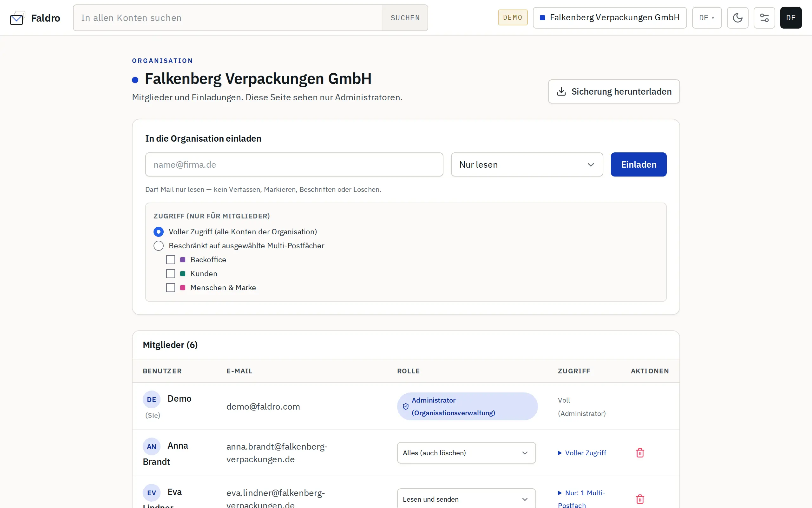Click Sicherung herunterladen button
Viewport: 812px width, 508px height.
[x=614, y=91]
